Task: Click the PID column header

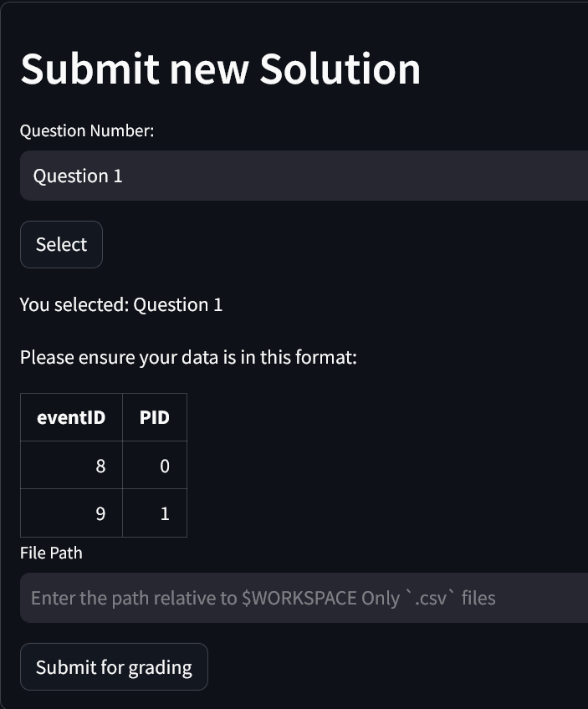Action: tap(155, 417)
